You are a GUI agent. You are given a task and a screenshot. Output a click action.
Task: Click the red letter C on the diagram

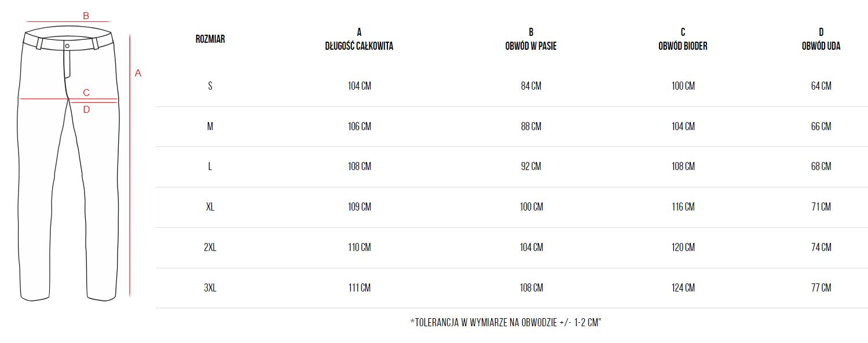[86, 93]
